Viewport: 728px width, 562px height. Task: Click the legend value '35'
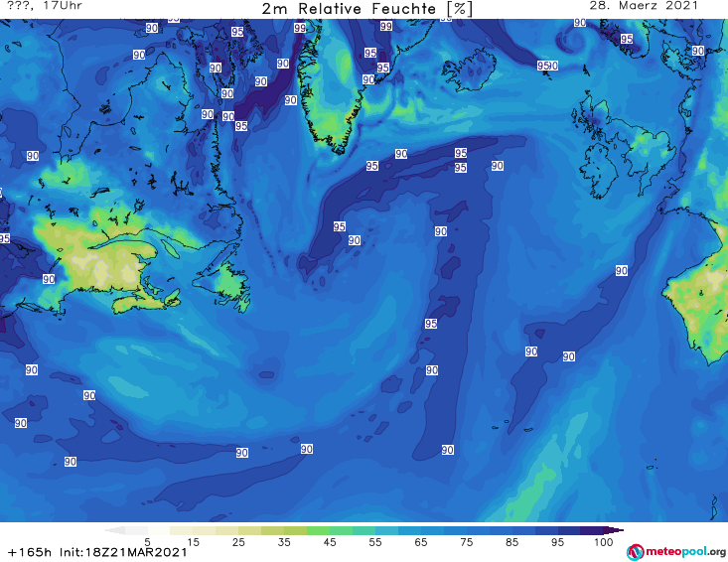click(284, 542)
